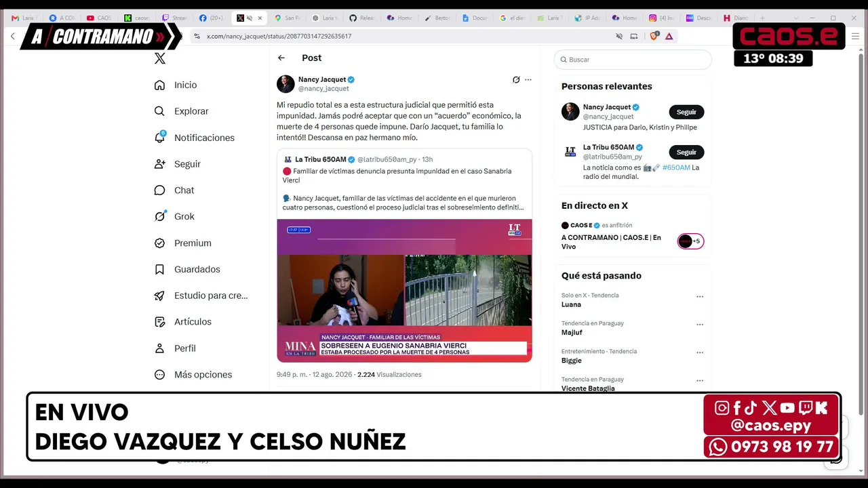Switch to the Instagram browser tab
The image size is (868, 488).
pyautogui.click(x=662, y=18)
